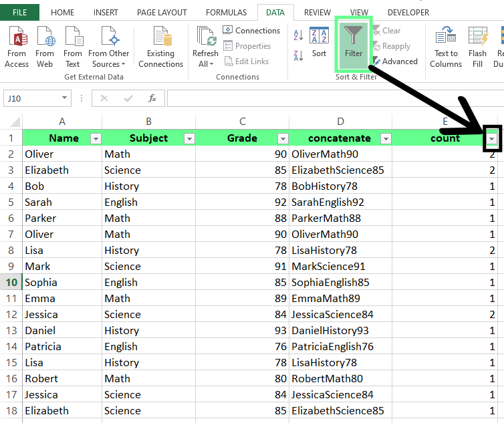
Task: Open the Refresh All dropdown
Action: coord(205,64)
